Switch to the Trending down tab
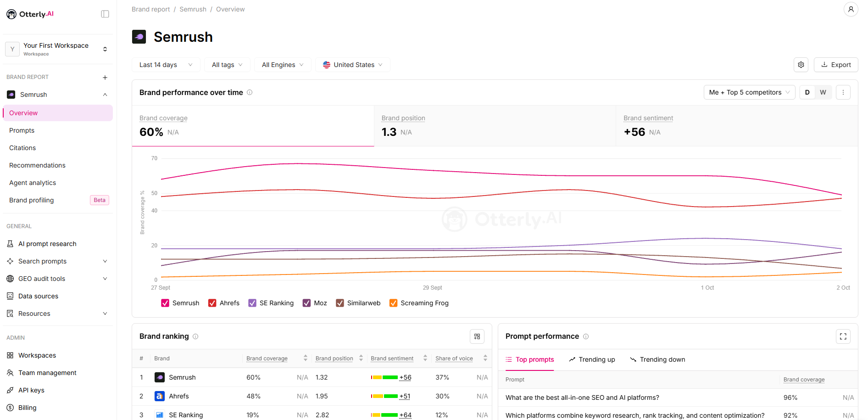This screenshot has width=868, height=420. tap(657, 359)
